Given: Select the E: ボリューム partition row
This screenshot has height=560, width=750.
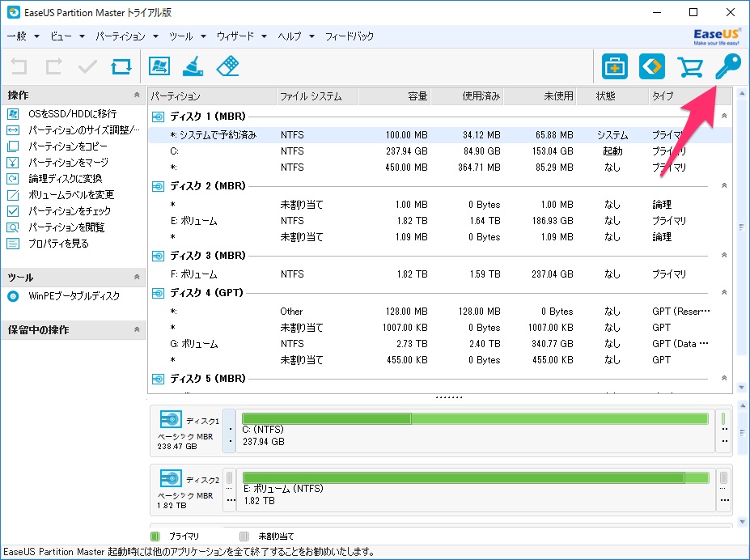Looking at the screenshot, I should coord(439,221).
